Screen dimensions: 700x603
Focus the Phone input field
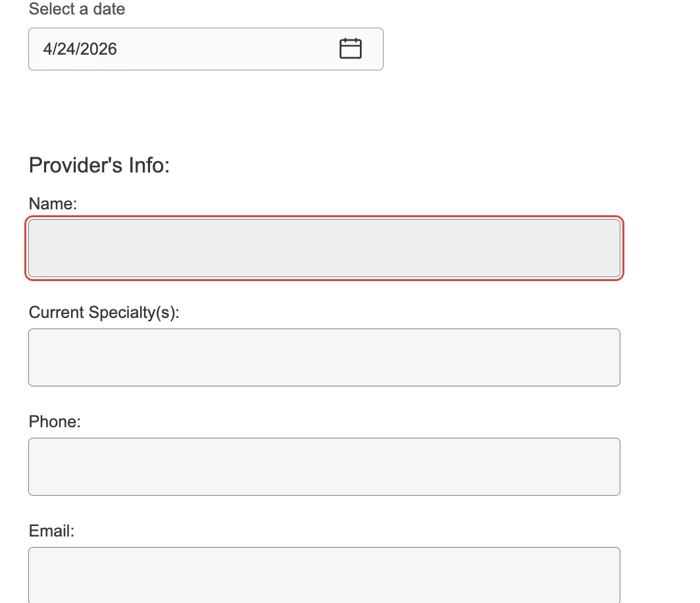[324, 467]
